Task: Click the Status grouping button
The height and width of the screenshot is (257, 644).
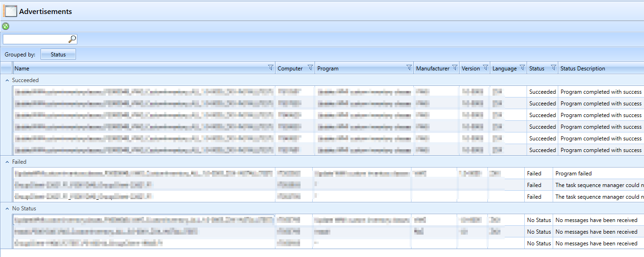Action: coord(58,55)
